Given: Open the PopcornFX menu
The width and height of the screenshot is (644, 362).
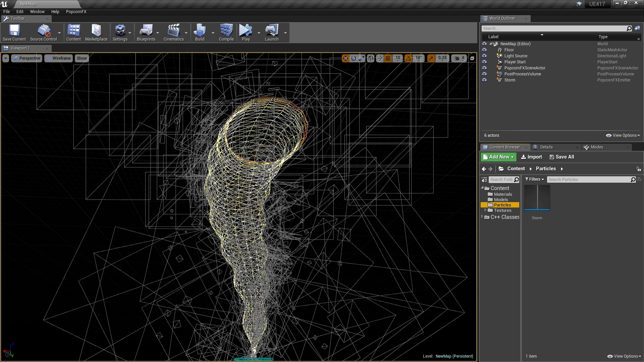Looking at the screenshot, I should tap(76, 11).
